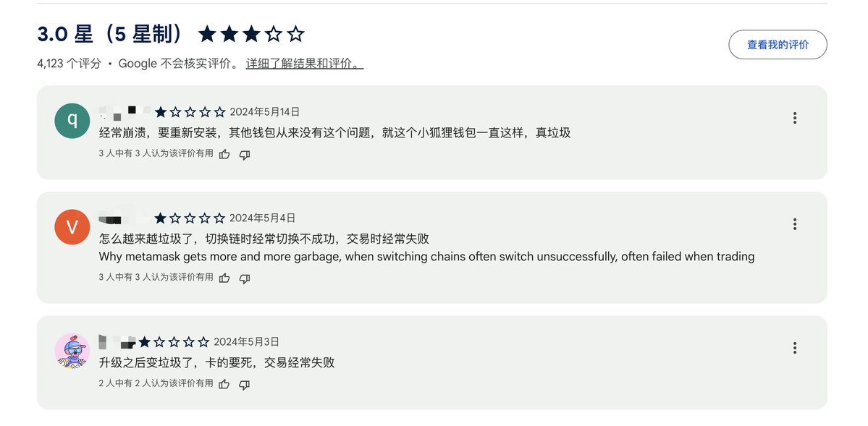Open more options for the 2024年5月14日 review
This screenshot has width=868, height=426.
coord(794,118)
